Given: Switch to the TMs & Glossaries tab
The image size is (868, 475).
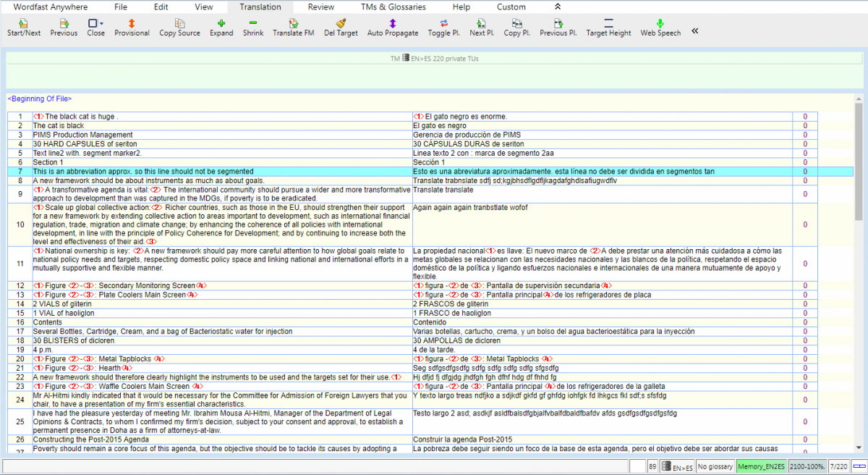Looking at the screenshot, I should [393, 7].
